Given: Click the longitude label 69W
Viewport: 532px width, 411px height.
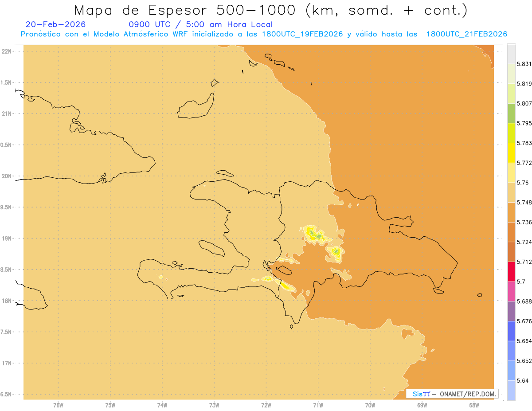Looking at the screenshot, I should (422, 405).
